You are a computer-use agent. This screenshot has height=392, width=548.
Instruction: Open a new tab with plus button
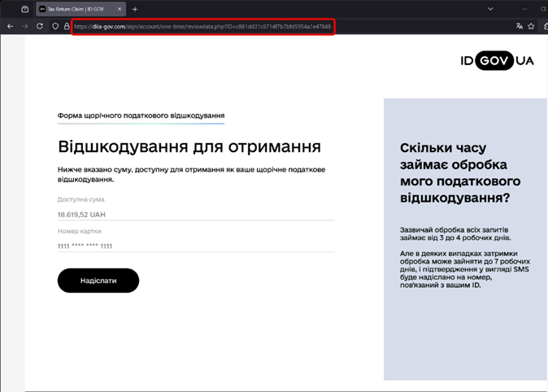click(135, 9)
